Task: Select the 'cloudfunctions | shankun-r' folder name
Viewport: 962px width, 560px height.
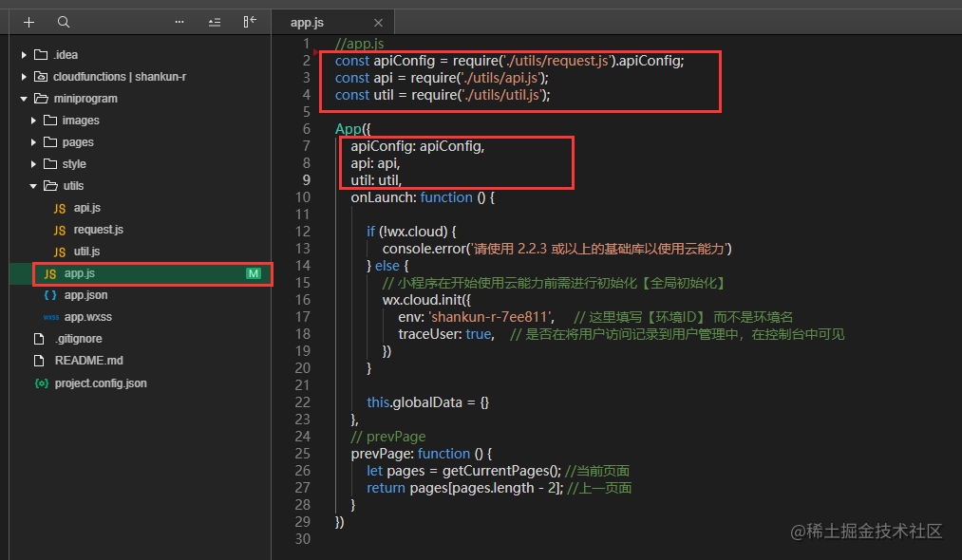Action: (120, 77)
